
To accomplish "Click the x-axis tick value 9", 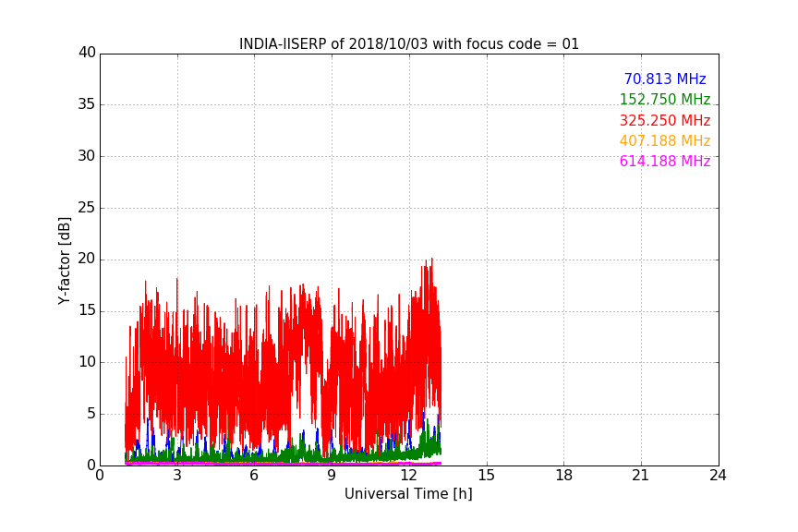I will [x=332, y=476].
